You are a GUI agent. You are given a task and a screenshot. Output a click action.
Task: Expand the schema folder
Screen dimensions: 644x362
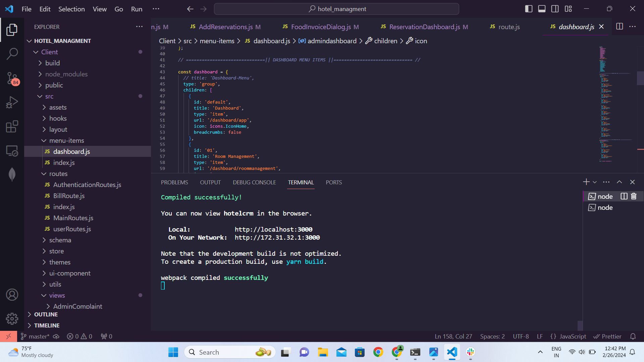click(x=60, y=240)
